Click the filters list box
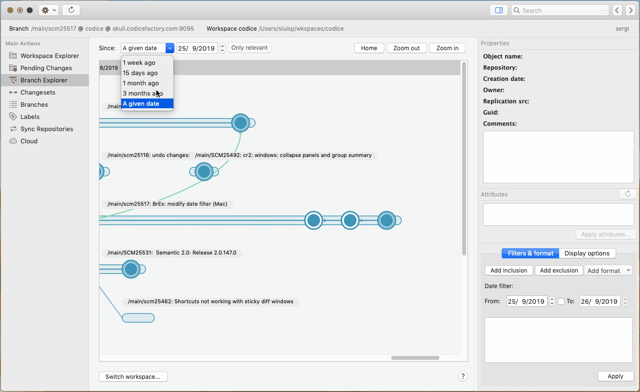The height and width of the screenshot is (392, 640). (558, 340)
